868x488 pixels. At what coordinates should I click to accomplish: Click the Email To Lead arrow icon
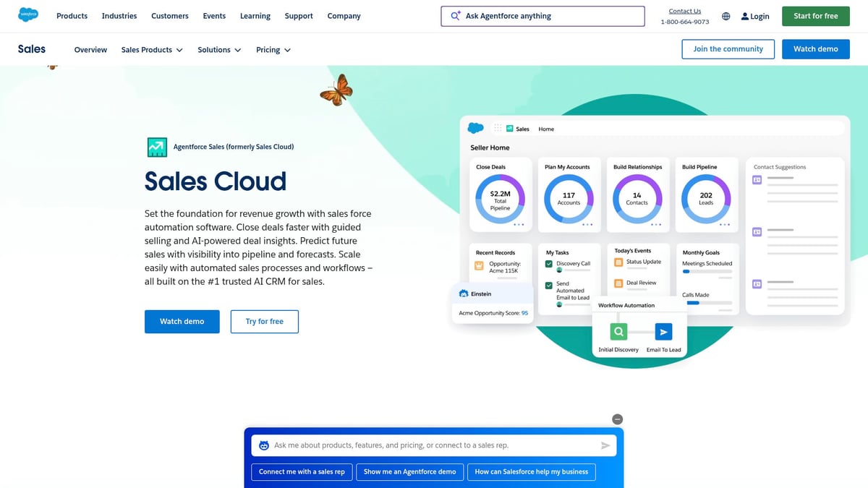[663, 332]
